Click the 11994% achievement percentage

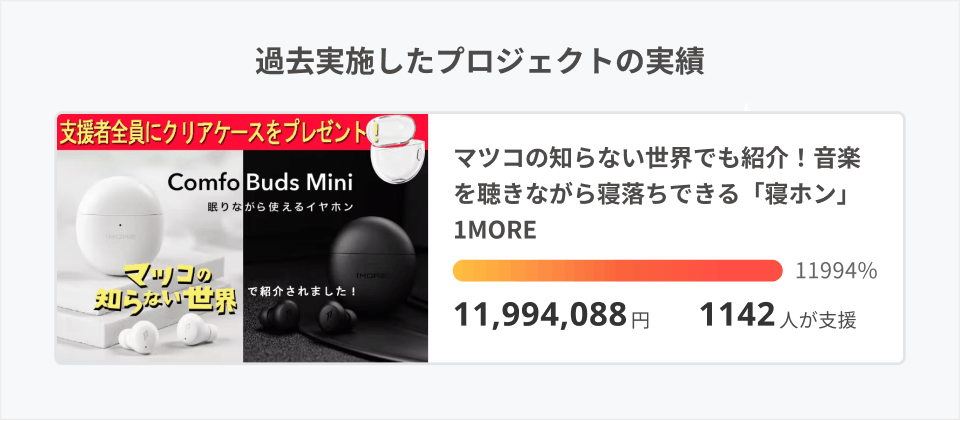pyautogui.click(x=836, y=271)
